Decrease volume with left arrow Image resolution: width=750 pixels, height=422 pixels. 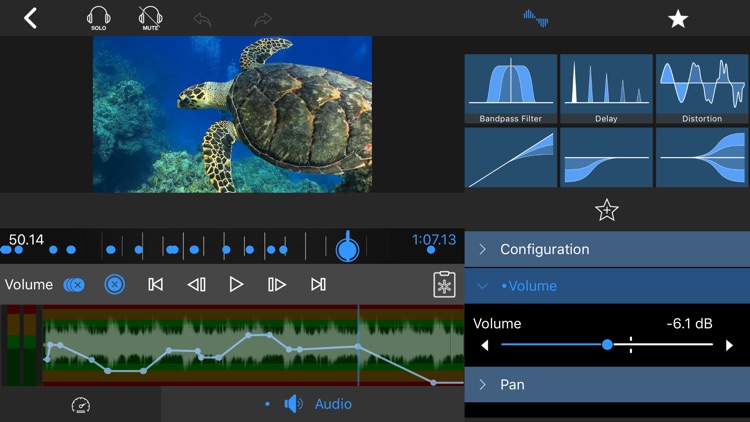point(485,345)
